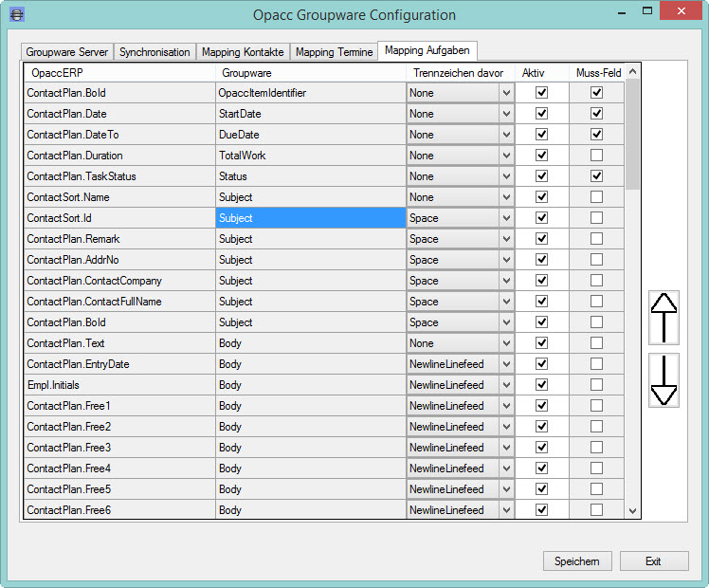
Task: Select the TotalWork Groupware cell
Action: (311, 156)
